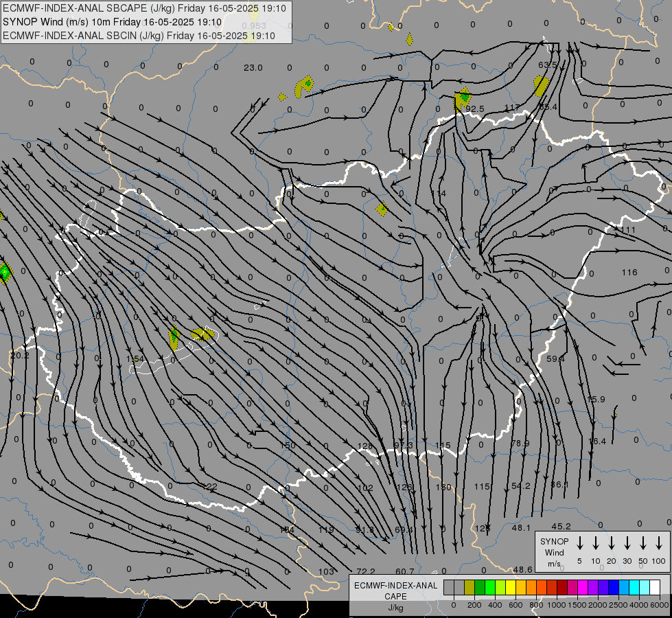Select the bright green CAPE diamond at left map edge
The width and height of the screenshot is (672, 618).
pos(5,273)
